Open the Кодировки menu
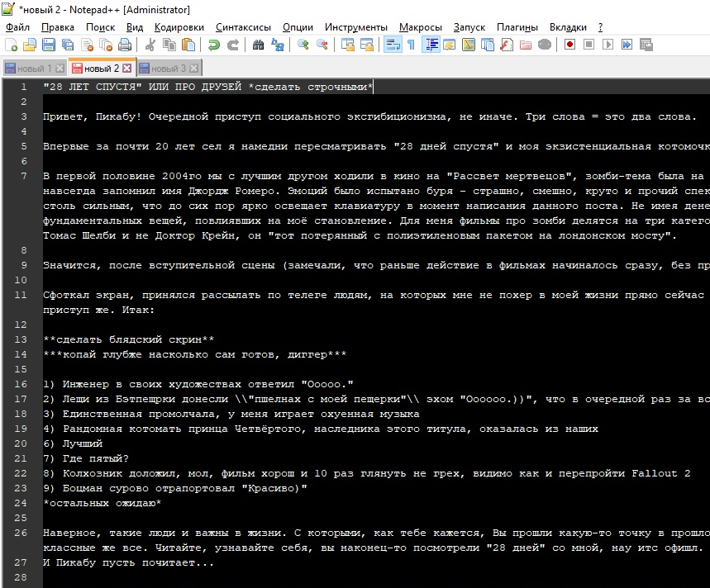The height and width of the screenshot is (588, 710). click(x=179, y=27)
